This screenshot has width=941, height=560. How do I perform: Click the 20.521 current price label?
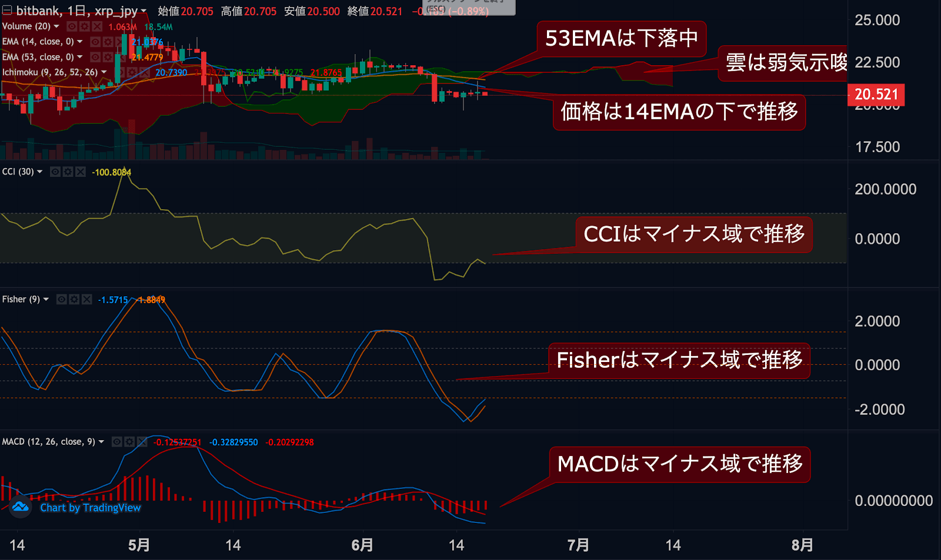pyautogui.click(x=876, y=95)
